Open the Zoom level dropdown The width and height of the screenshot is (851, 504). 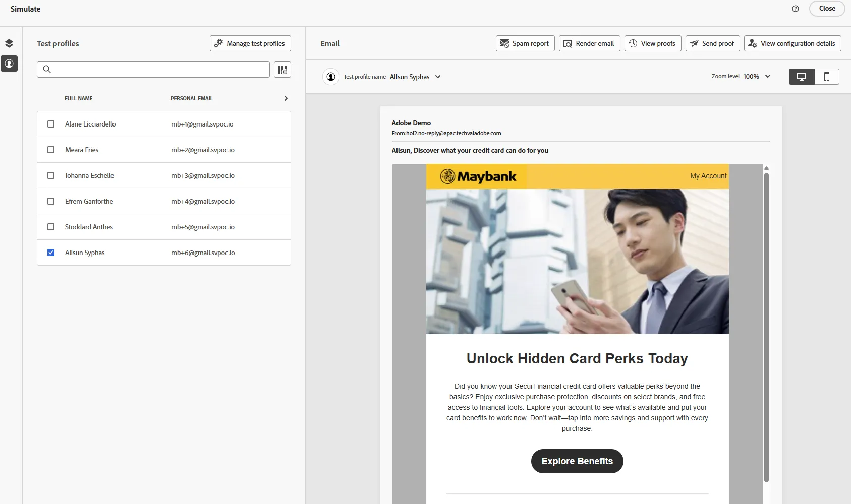click(757, 77)
